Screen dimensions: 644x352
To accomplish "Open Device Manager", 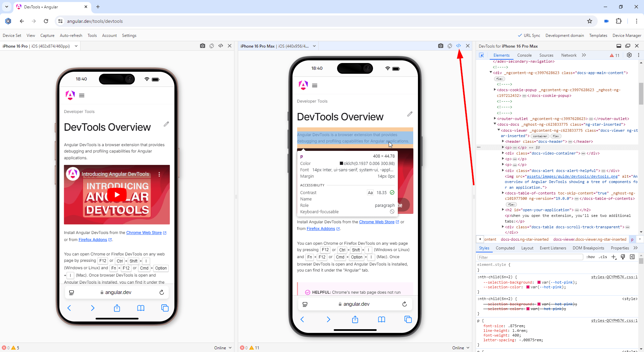I will 627,36.
